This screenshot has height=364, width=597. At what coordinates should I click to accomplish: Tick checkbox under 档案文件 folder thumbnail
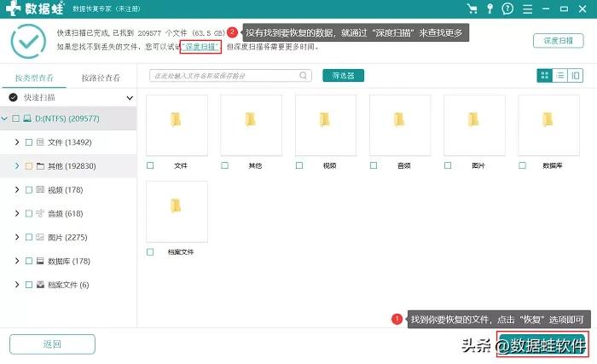coord(150,251)
